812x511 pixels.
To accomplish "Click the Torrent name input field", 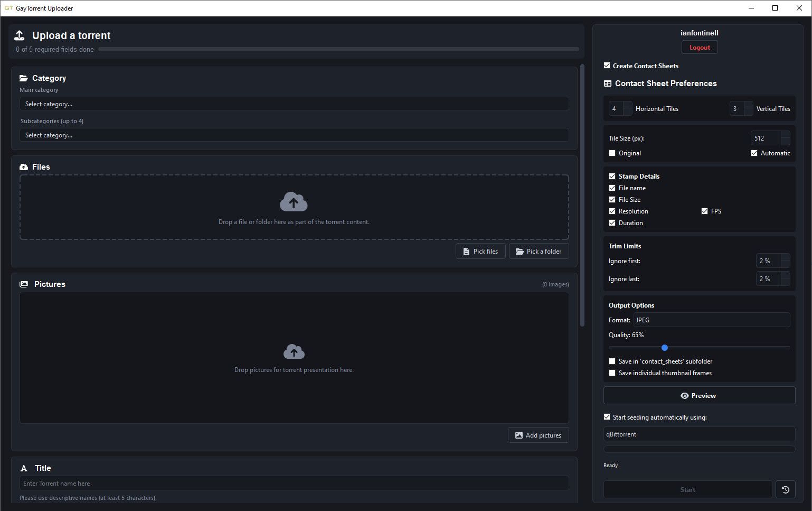I will coord(294,484).
